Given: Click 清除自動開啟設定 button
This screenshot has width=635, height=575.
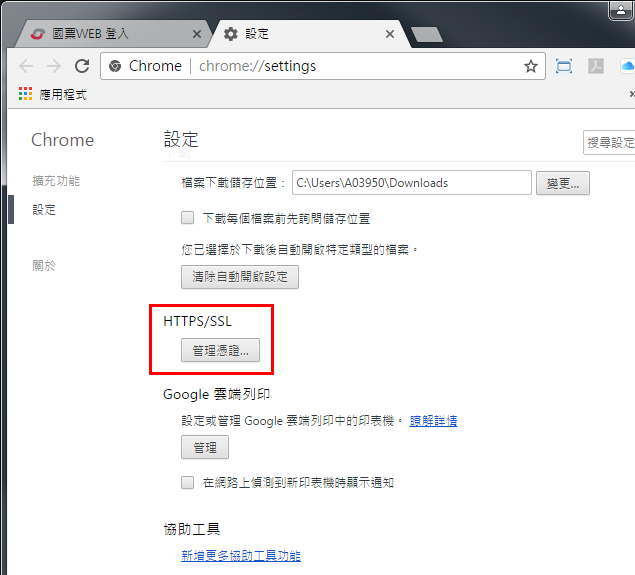Looking at the screenshot, I should (240, 277).
